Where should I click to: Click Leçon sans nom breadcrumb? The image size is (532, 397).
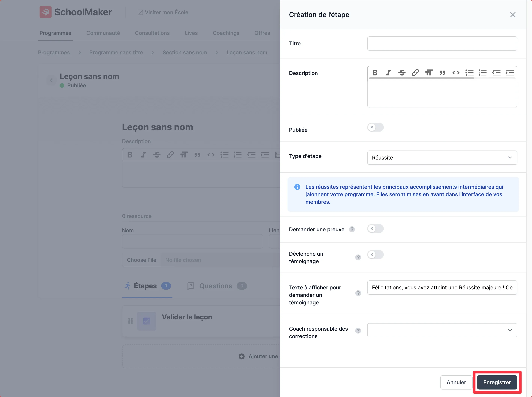(x=247, y=52)
